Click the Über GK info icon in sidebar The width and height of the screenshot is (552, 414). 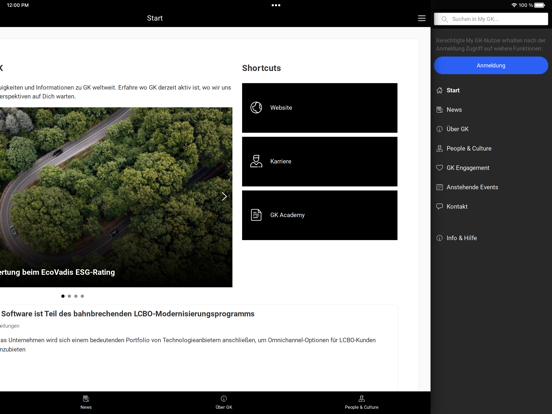[x=439, y=129]
